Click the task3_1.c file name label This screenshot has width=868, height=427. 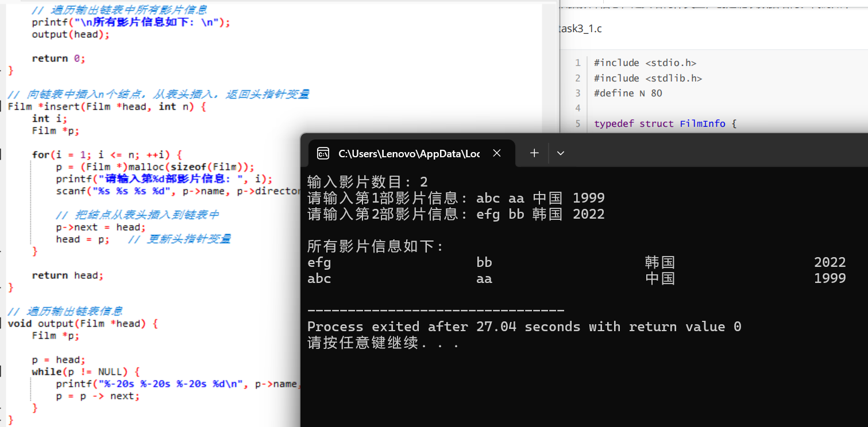pyautogui.click(x=580, y=29)
